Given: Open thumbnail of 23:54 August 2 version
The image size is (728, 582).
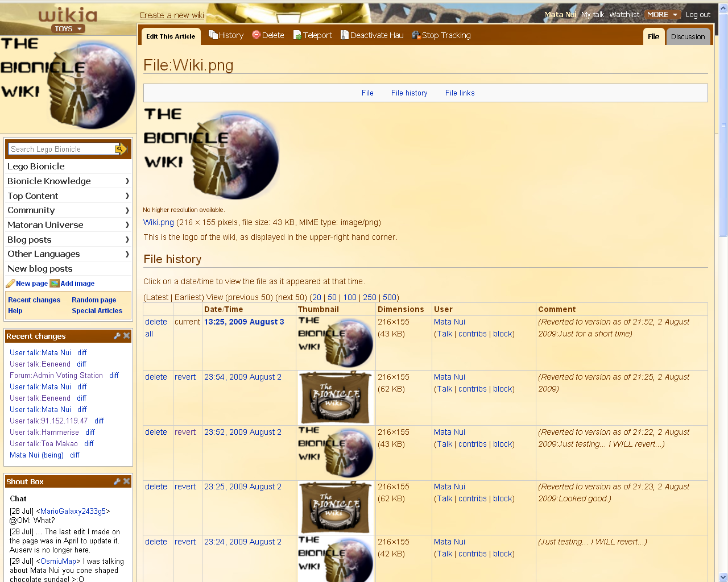Looking at the screenshot, I should point(336,398).
